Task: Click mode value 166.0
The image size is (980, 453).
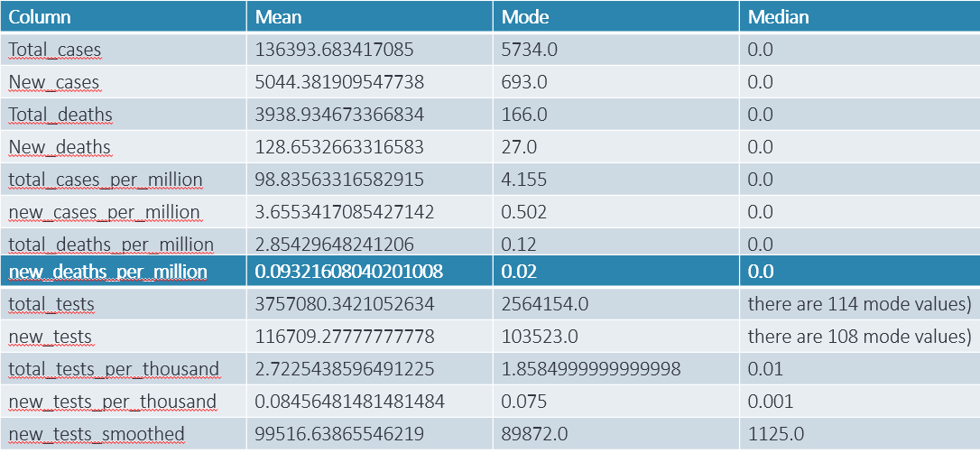Action: coord(523,115)
